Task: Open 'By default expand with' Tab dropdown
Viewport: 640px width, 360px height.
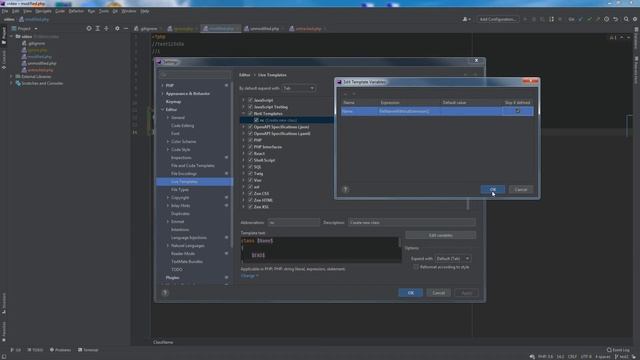Action: pyautogui.click(x=299, y=88)
